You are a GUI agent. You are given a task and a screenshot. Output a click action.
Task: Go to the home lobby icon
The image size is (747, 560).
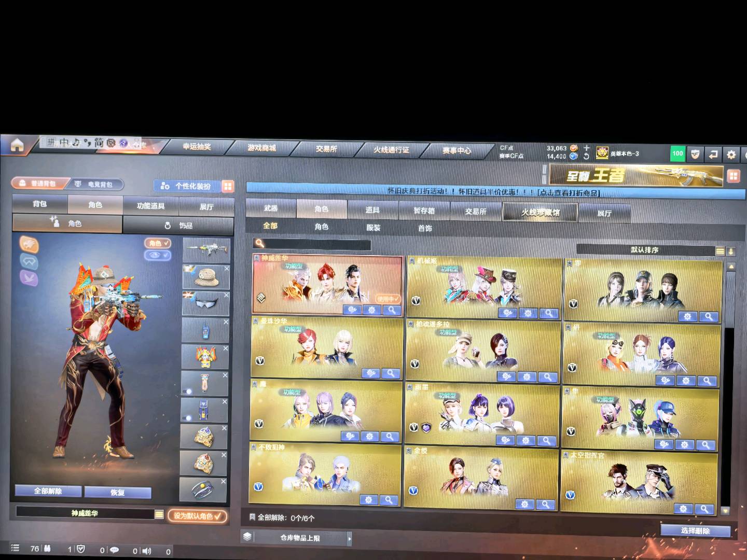pyautogui.click(x=17, y=145)
